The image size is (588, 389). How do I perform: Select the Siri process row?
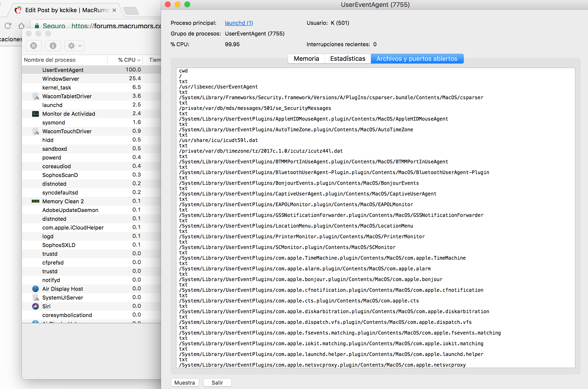[46, 306]
